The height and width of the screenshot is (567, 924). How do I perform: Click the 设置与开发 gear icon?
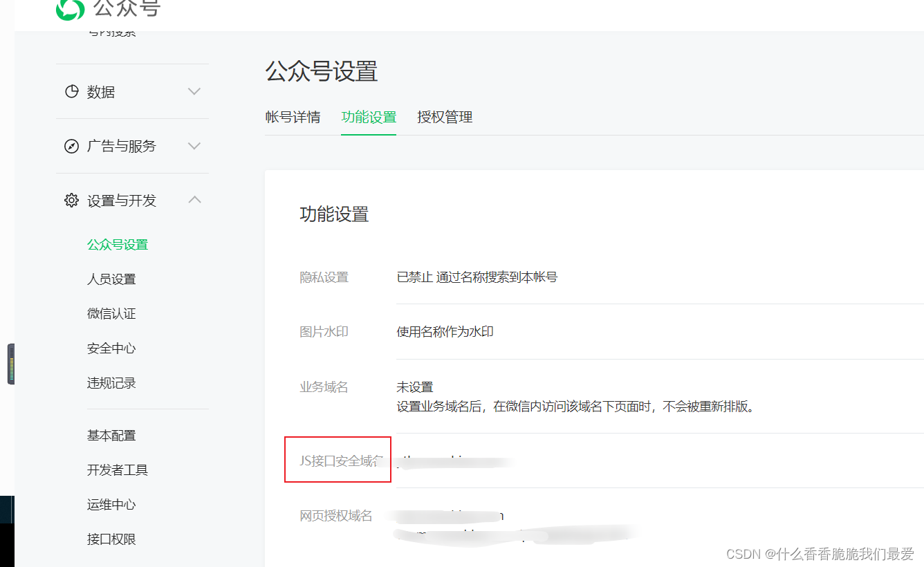(x=71, y=201)
